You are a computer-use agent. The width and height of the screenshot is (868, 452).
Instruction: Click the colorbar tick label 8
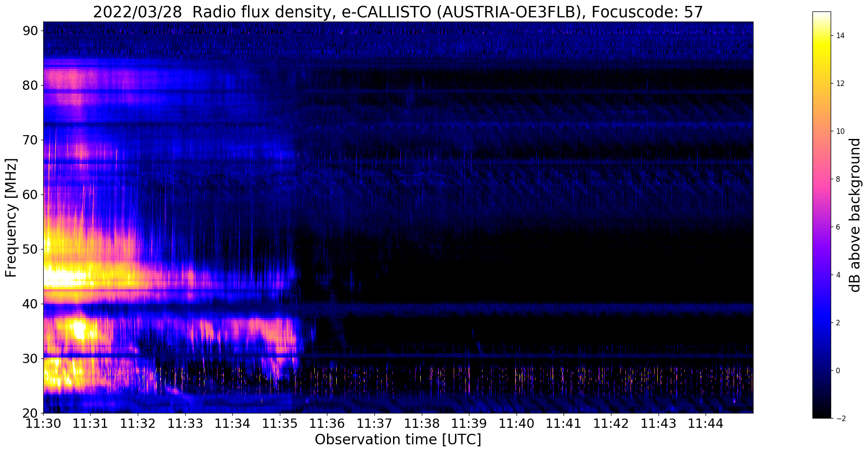838,179
